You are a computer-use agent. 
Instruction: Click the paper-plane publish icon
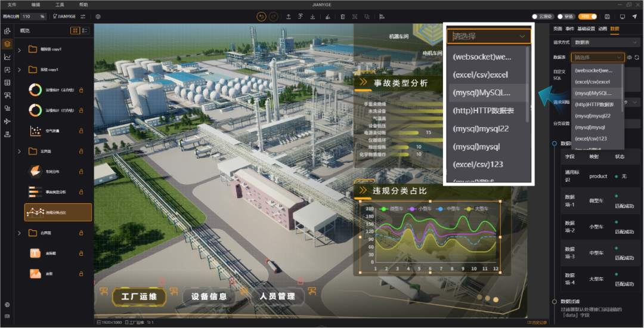tap(634, 17)
